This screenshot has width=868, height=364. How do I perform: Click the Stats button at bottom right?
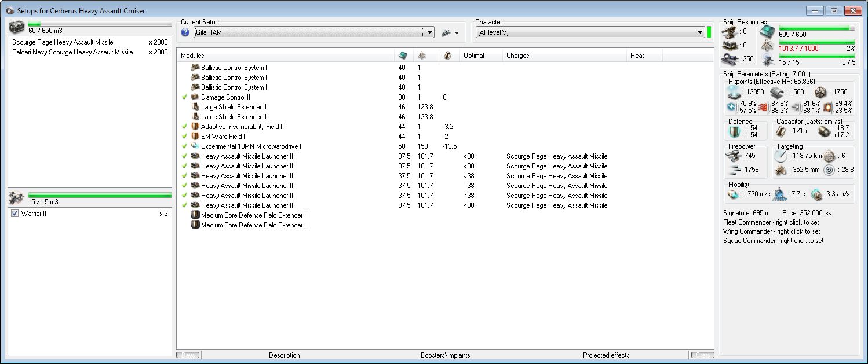[x=702, y=355]
